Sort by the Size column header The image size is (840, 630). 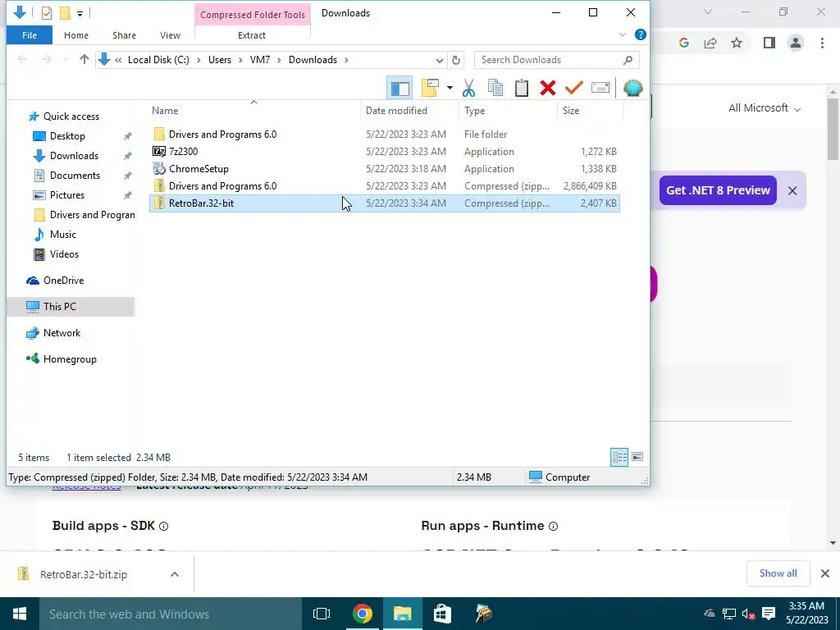(x=571, y=111)
